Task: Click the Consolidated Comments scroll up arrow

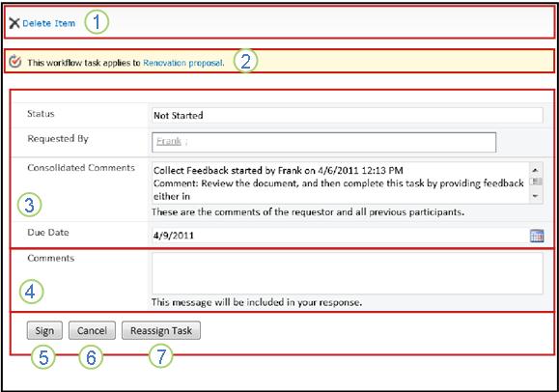Action: click(536, 170)
